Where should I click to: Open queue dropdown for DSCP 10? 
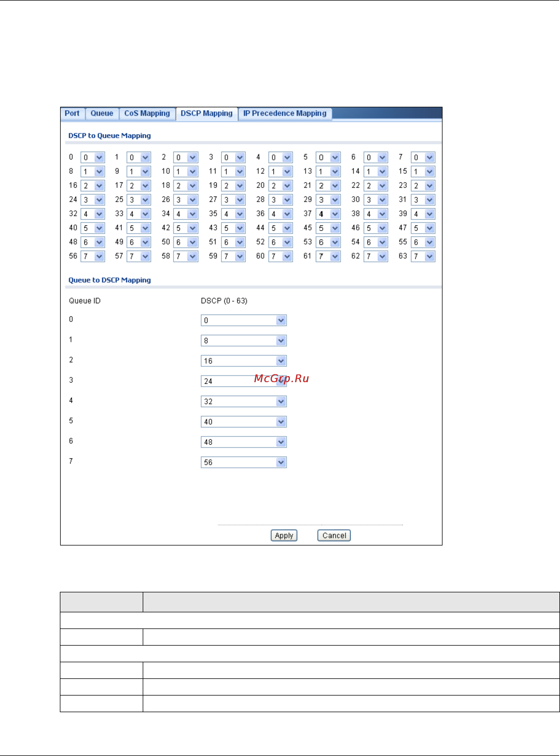[x=186, y=172]
